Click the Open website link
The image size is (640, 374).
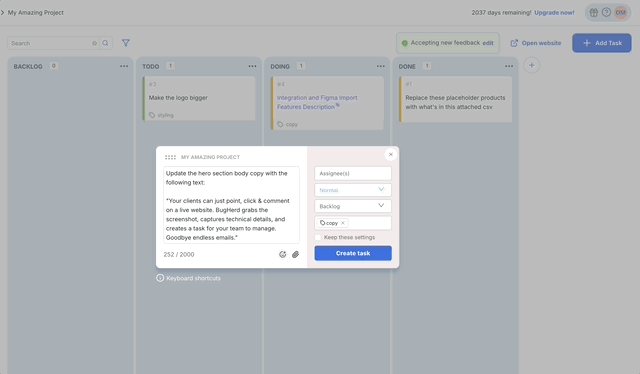point(536,43)
